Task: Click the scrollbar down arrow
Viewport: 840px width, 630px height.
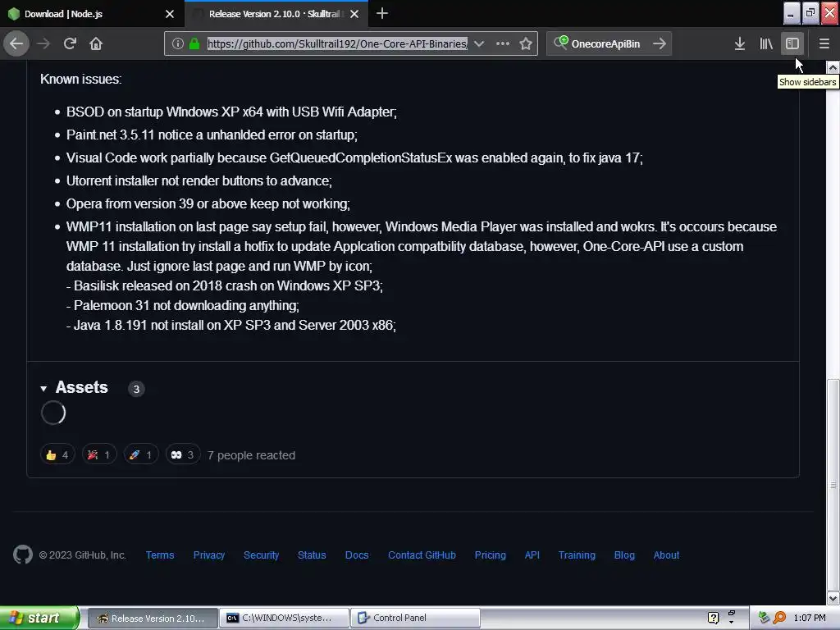Action: click(833, 598)
